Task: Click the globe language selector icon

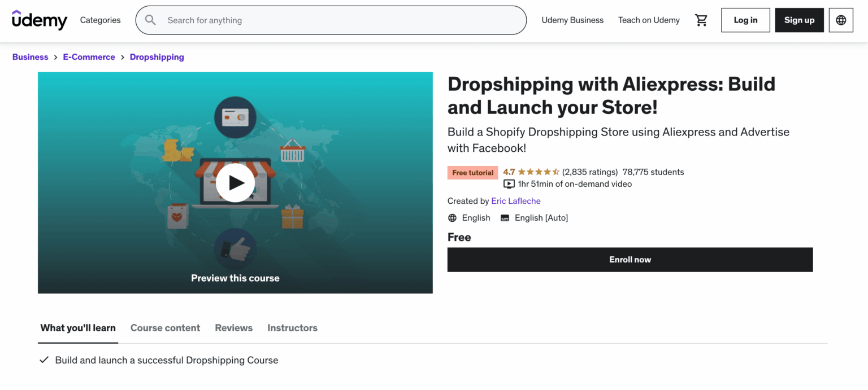Action: 841,20
